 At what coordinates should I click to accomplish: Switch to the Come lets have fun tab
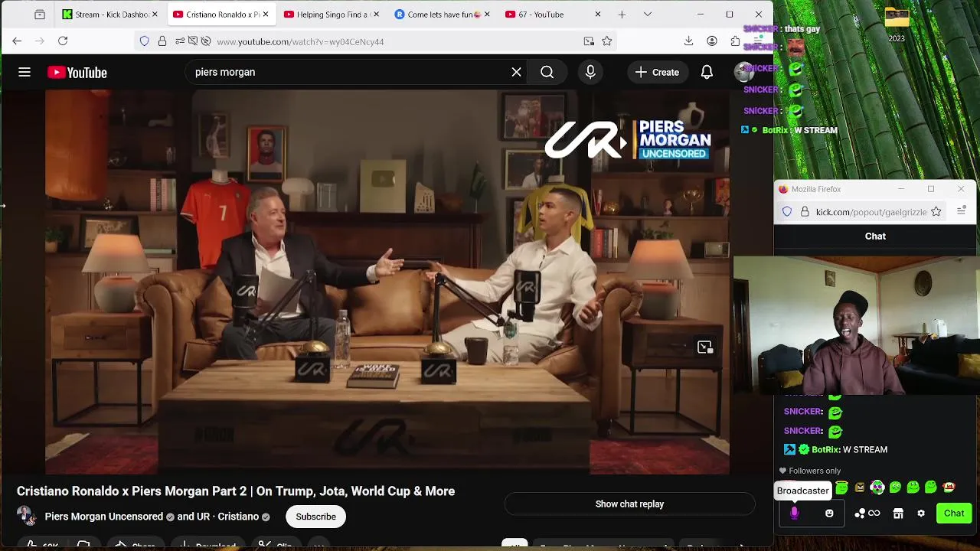443,15
